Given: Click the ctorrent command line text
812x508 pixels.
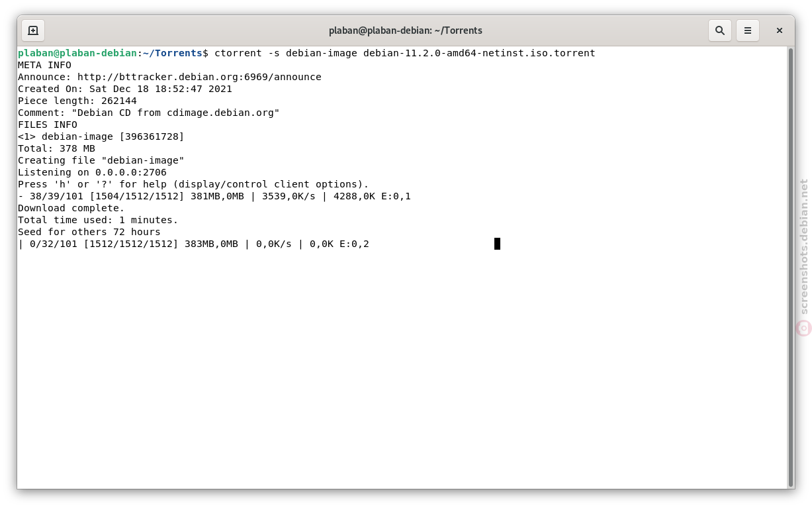Looking at the screenshot, I should (x=404, y=53).
